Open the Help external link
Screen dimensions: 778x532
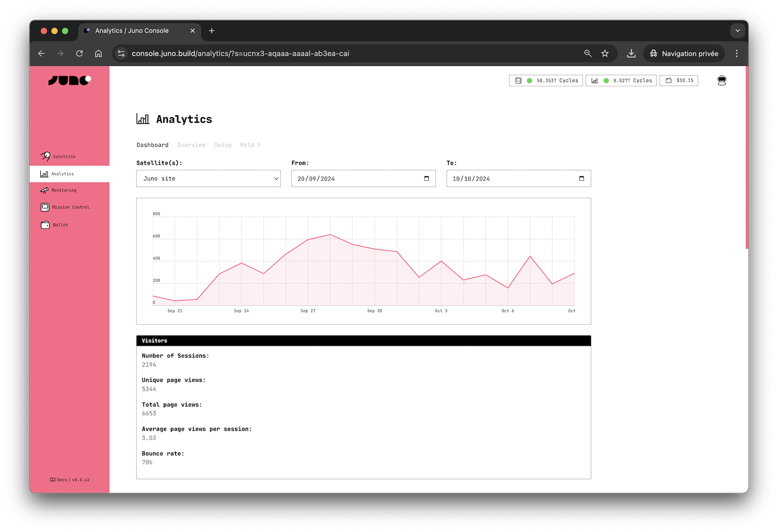[250, 145]
